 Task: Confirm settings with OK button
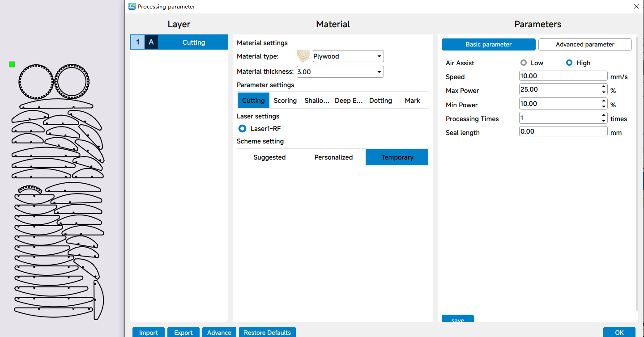619,332
